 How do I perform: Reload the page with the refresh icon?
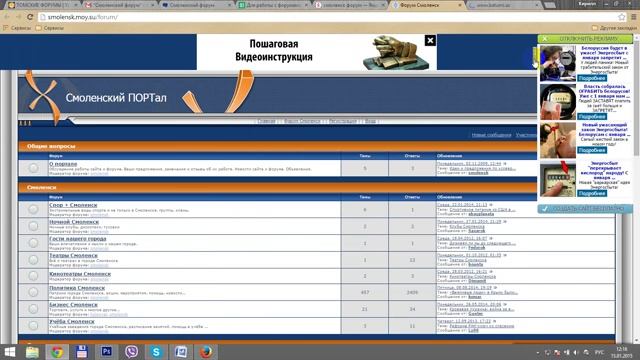(x=30, y=17)
